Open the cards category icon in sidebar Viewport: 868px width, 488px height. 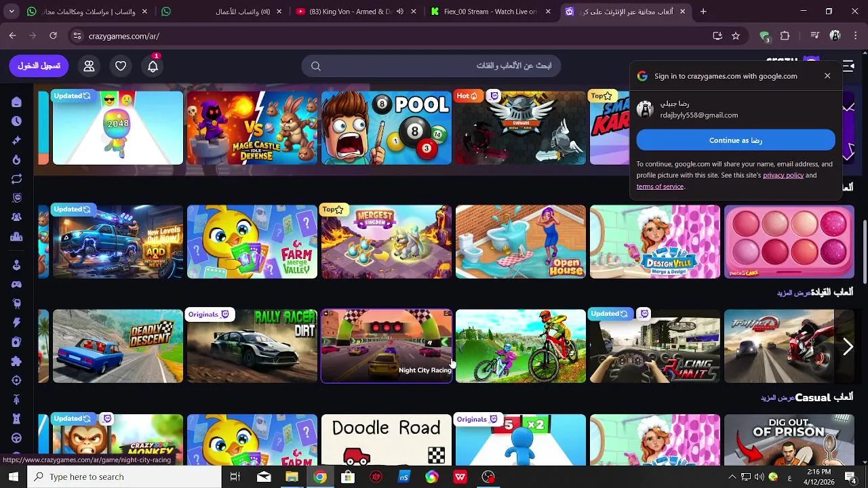pos(16,342)
